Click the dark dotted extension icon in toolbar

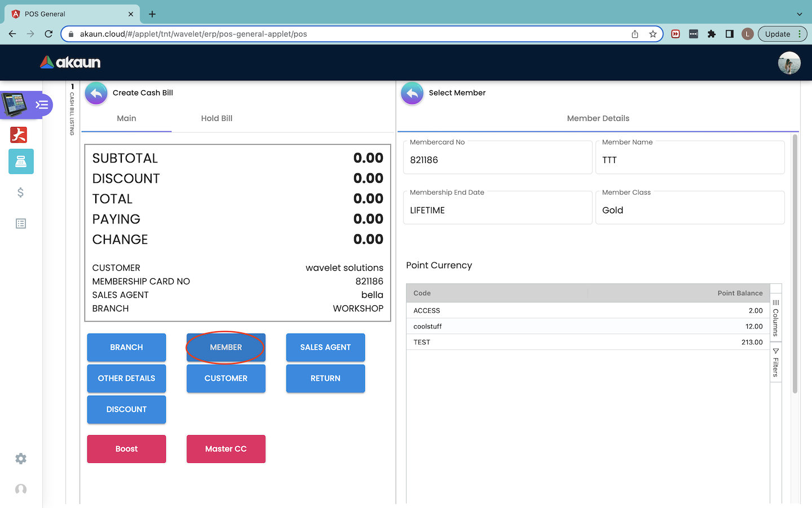click(x=694, y=34)
